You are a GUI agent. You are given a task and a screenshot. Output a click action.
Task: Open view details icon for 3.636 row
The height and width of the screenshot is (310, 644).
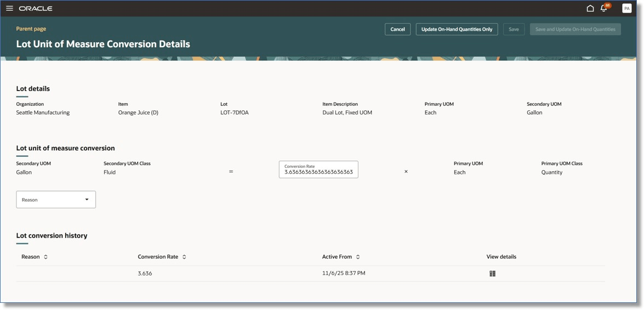click(x=492, y=273)
